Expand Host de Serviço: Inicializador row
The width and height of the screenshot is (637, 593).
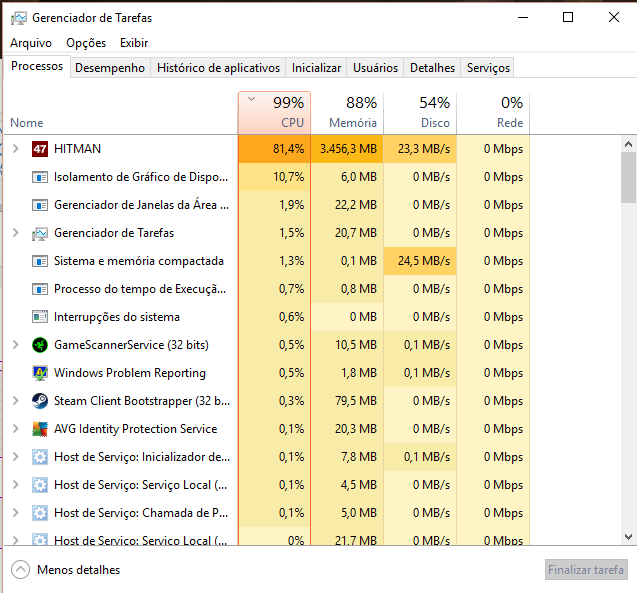[x=15, y=457]
